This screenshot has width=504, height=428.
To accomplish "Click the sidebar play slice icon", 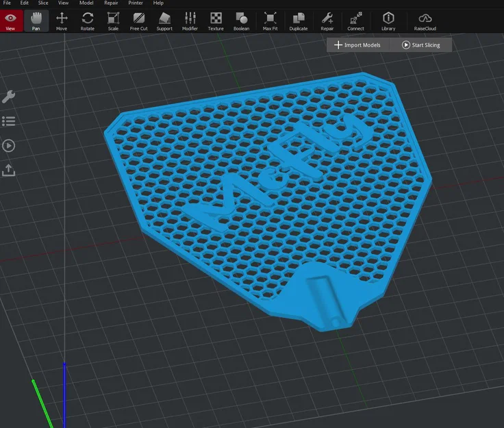I will pos(8,146).
